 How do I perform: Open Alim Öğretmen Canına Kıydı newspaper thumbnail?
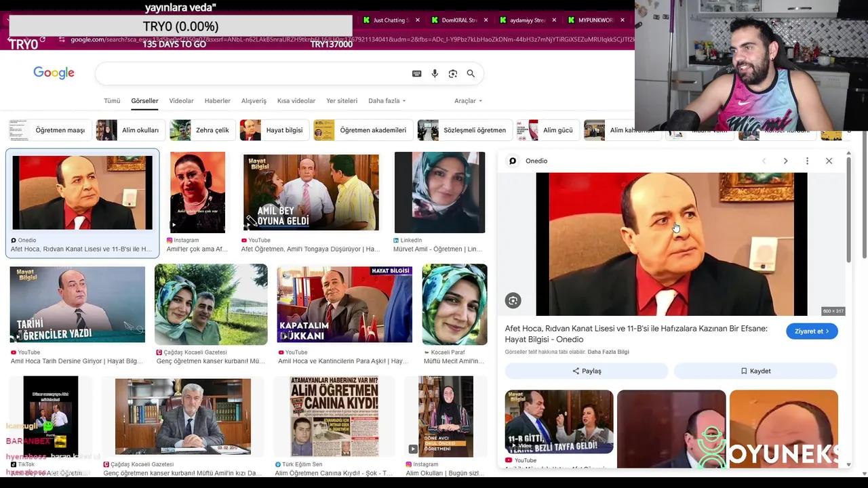click(x=334, y=416)
